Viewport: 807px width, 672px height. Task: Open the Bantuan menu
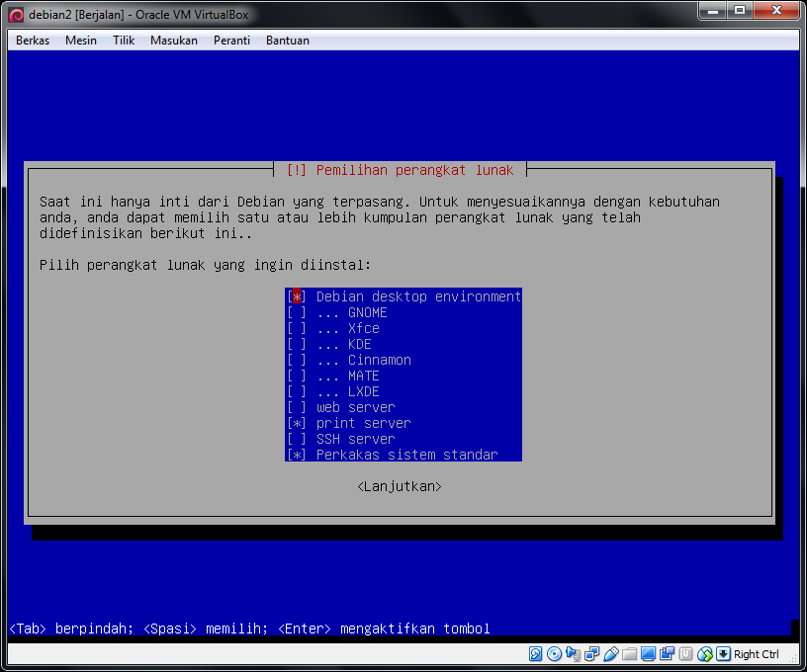coord(288,41)
